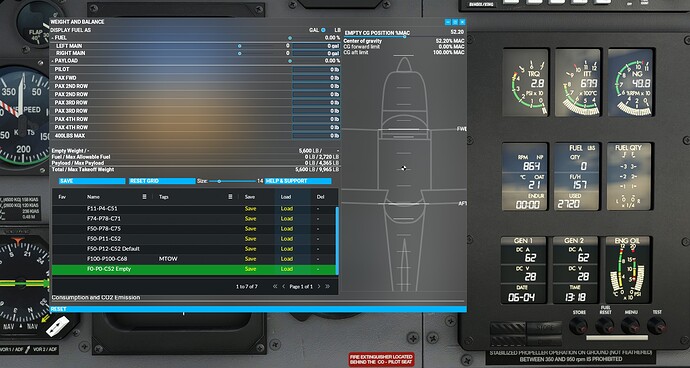Click the PILOT weight input field
Viewport: 690px width, 368px height.
click(316, 70)
